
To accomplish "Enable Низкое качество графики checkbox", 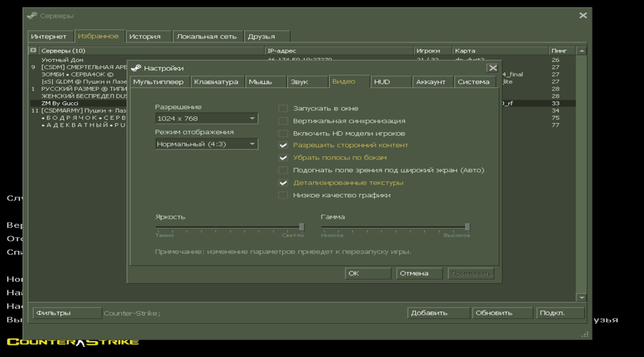I will (283, 195).
